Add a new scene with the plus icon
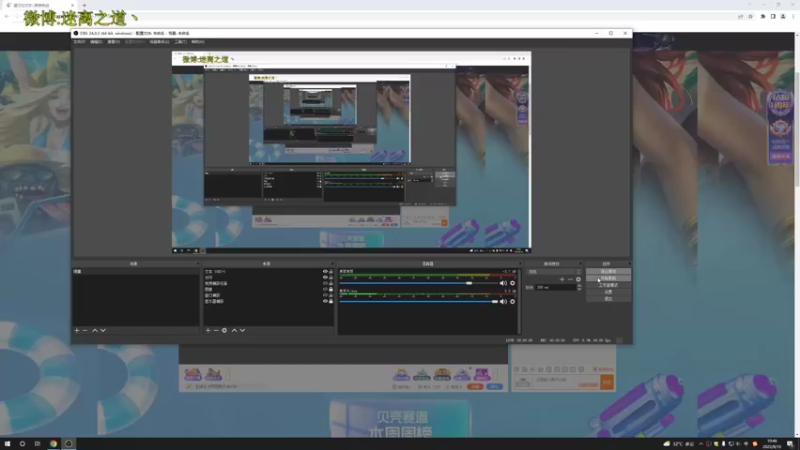 click(77, 331)
